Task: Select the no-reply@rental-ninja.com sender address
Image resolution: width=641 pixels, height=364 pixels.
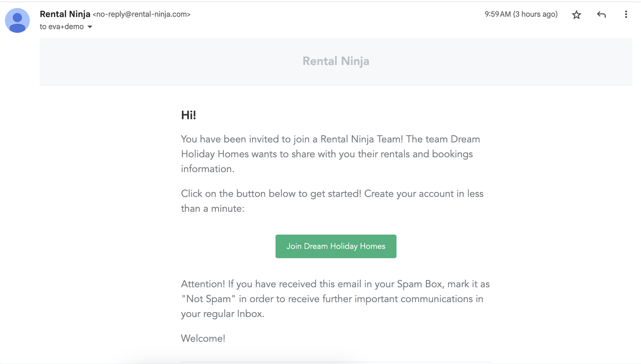Action: pyautogui.click(x=141, y=14)
